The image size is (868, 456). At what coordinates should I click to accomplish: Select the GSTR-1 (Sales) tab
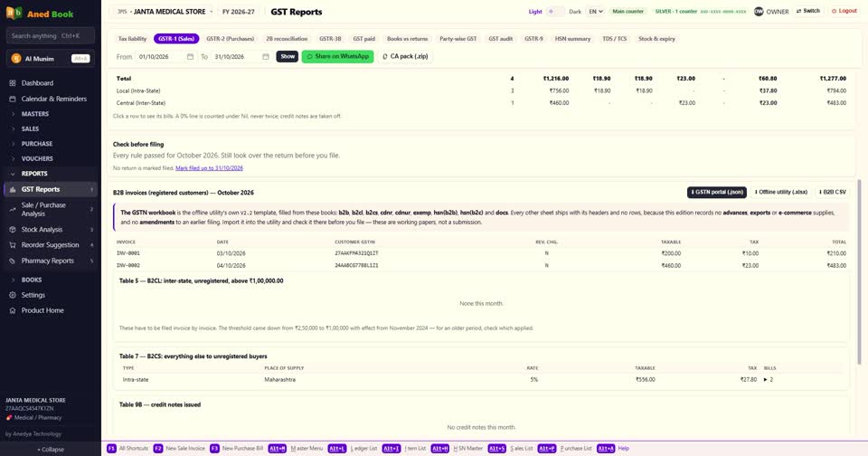click(x=176, y=39)
